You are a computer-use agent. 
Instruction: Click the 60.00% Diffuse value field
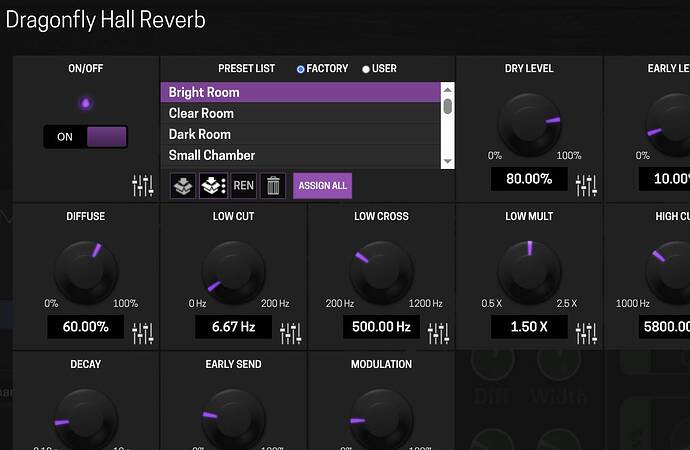click(x=85, y=327)
